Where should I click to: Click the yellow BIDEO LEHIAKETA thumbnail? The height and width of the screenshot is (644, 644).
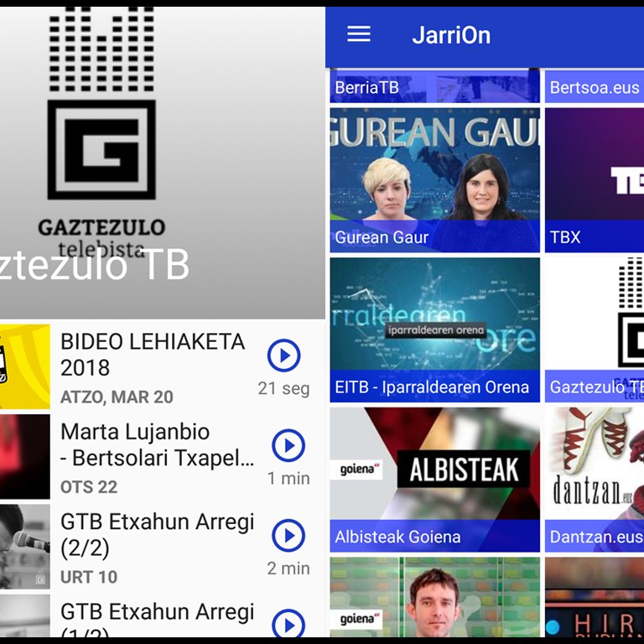[x=24, y=366]
